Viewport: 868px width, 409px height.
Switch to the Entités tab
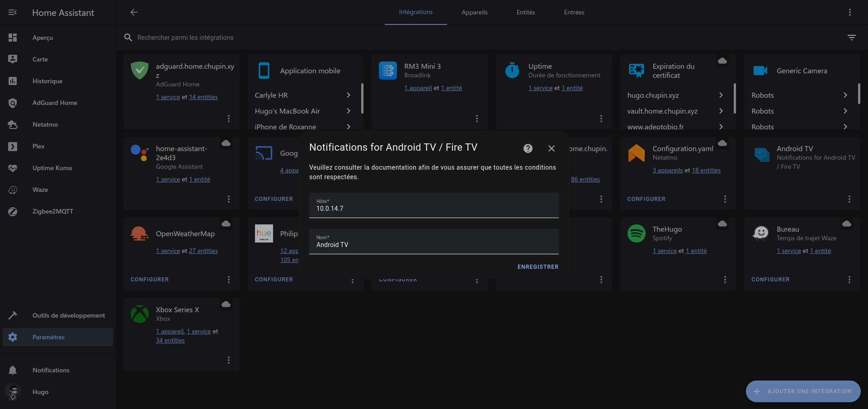point(526,12)
